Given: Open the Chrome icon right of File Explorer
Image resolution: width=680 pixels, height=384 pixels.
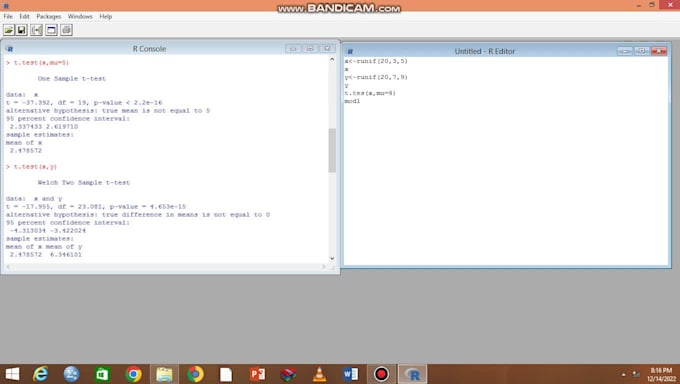Looking at the screenshot, I should (x=196, y=374).
